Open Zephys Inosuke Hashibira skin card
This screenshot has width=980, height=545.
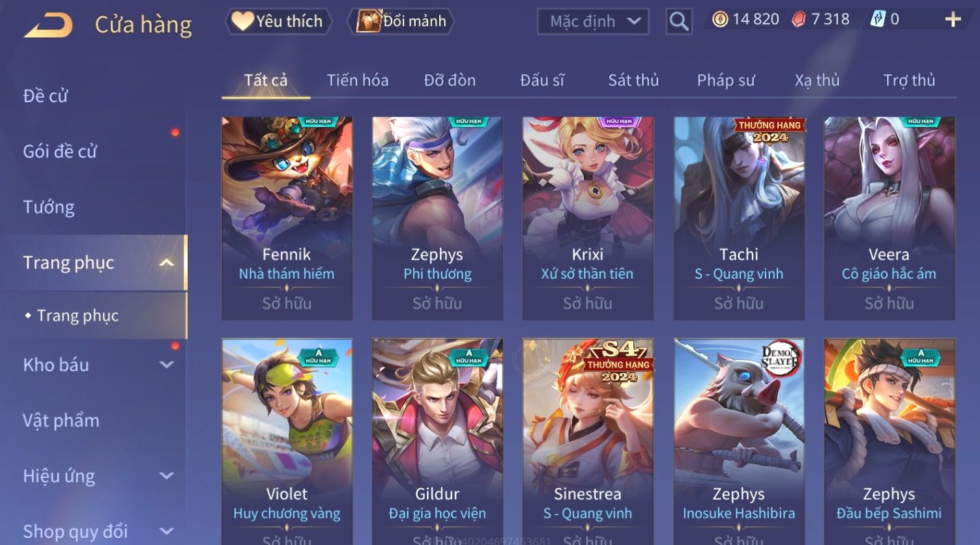[739, 441]
